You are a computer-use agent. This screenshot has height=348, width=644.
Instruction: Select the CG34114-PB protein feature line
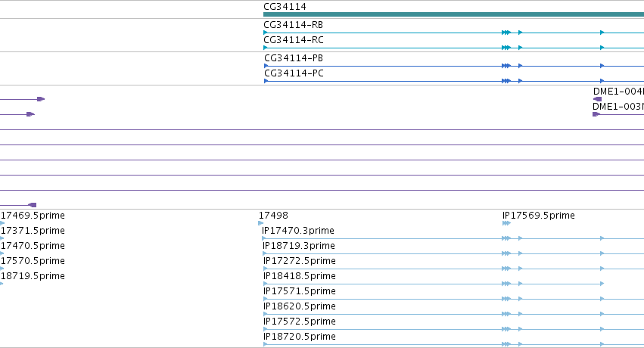[453, 66]
